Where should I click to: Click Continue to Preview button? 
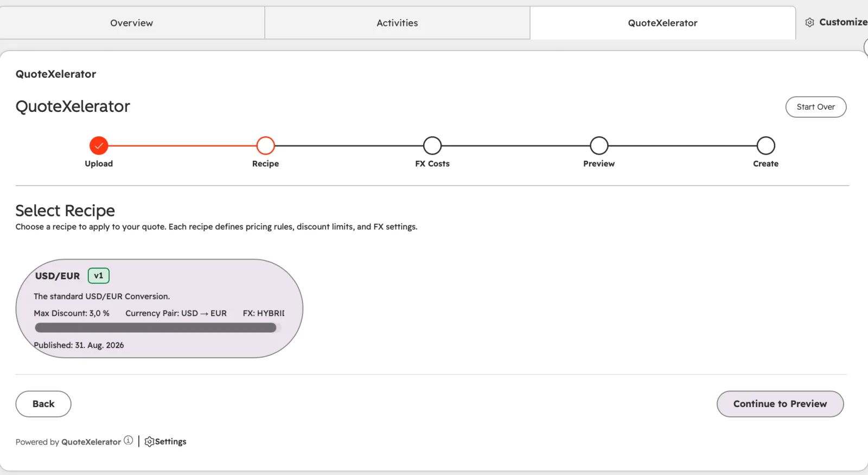pos(780,404)
